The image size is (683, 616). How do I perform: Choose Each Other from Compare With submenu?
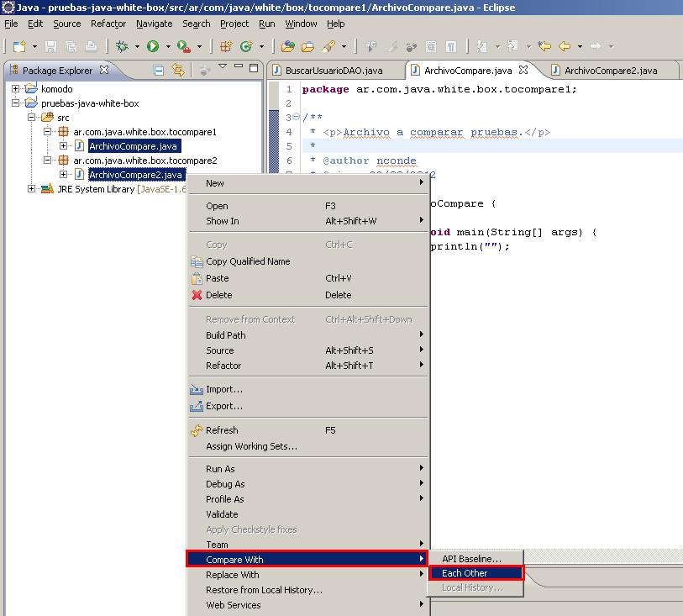click(x=476, y=573)
